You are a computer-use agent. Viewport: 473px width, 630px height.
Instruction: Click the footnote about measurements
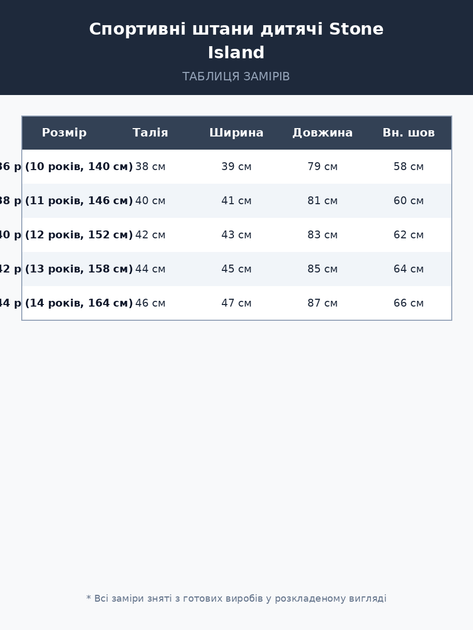[236, 598]
